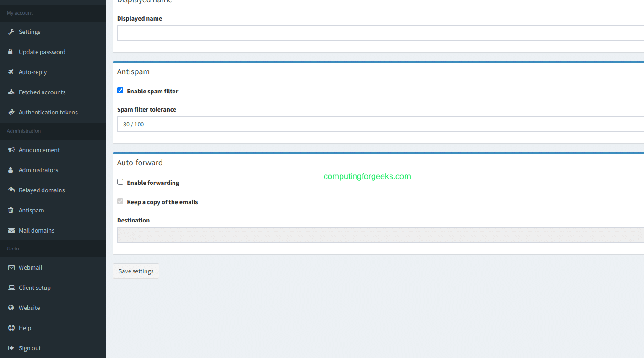The width and height of the screenshot is (644, 358).
Task: Open the Client setup menu entry
Action: coord(34,287)
